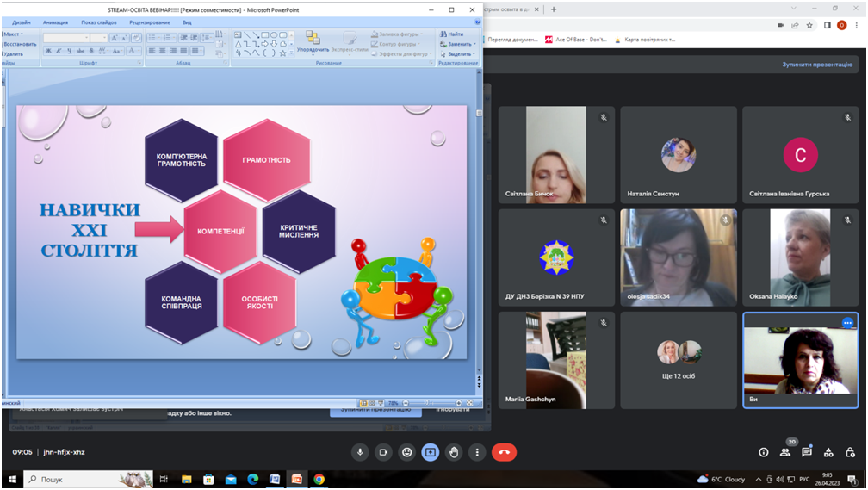
Task: Select the oval shape in gallery
Action: (274, 35)
